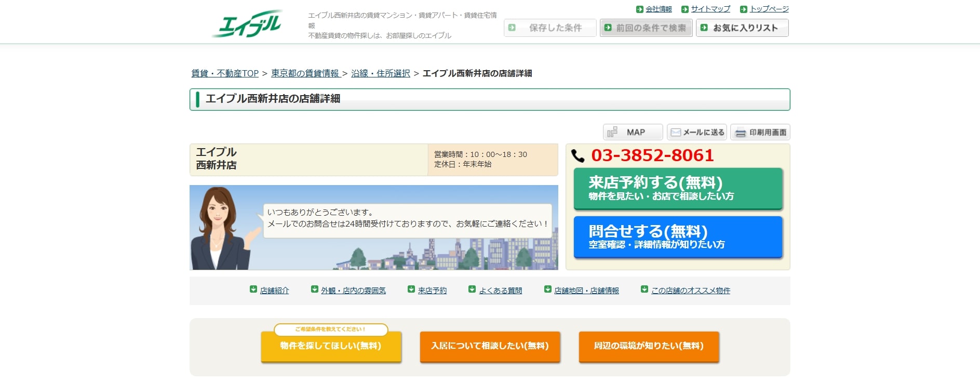
Task: Click the エイブル西新井店の店舗詳細 heading
Action: click(x=273, y=99)
